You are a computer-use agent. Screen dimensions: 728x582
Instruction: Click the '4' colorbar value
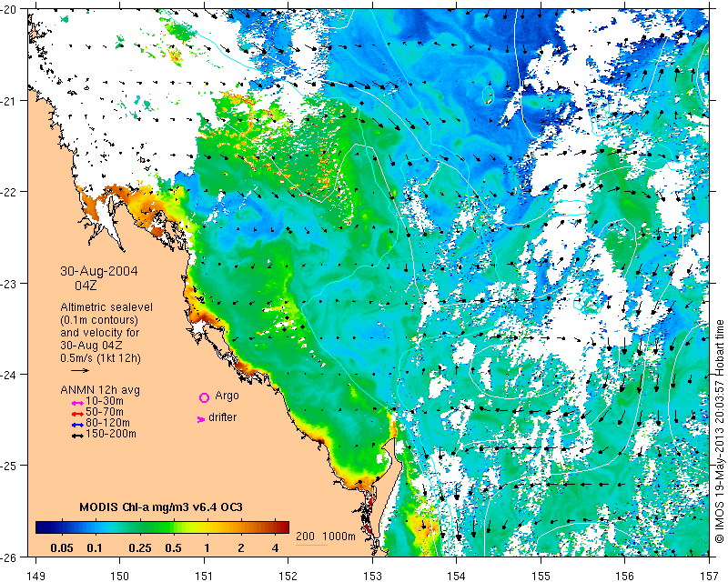click(276, 547)
